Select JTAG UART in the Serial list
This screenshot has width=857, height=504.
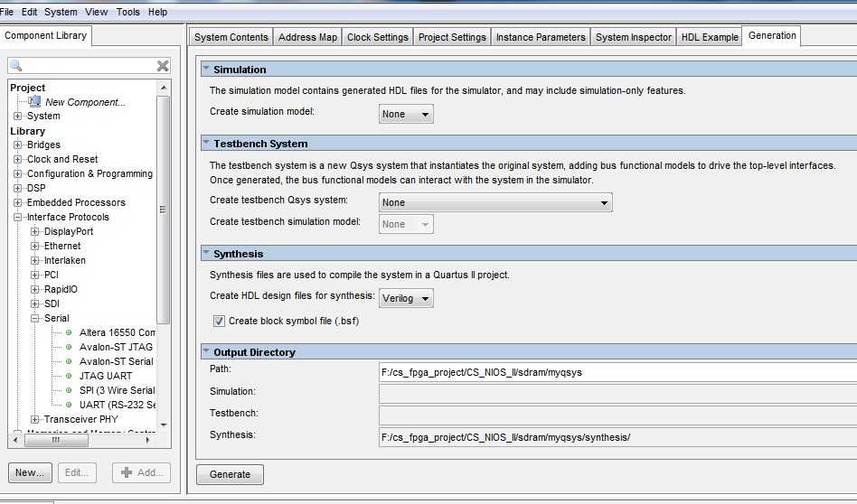tap(106, 376)
